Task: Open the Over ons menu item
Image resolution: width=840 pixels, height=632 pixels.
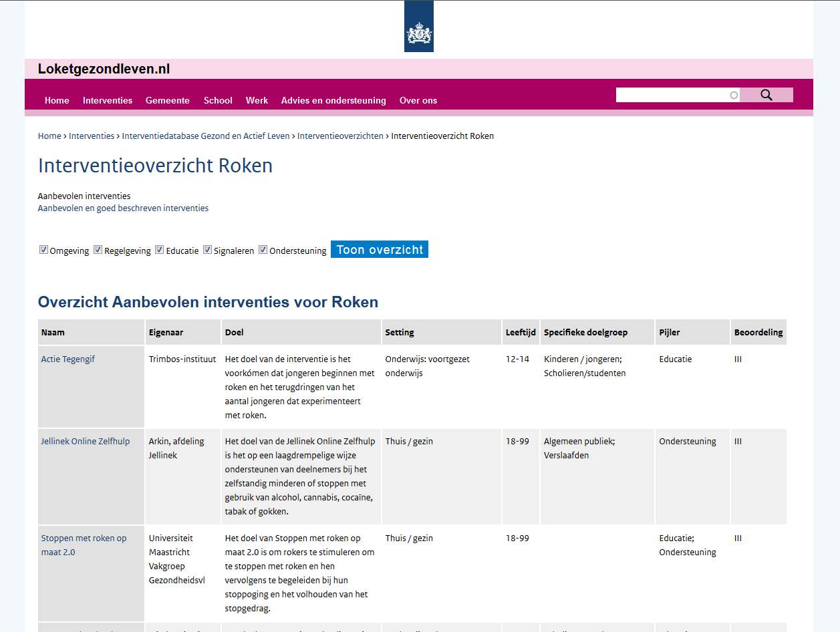Action: pyautogui.click(x=418, y=101)
